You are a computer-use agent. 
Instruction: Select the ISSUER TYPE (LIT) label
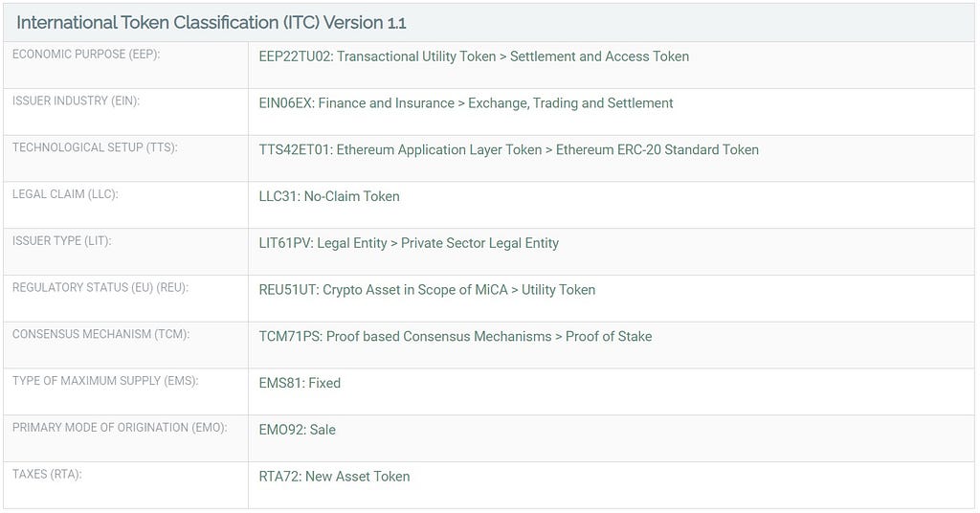(62, 240)
